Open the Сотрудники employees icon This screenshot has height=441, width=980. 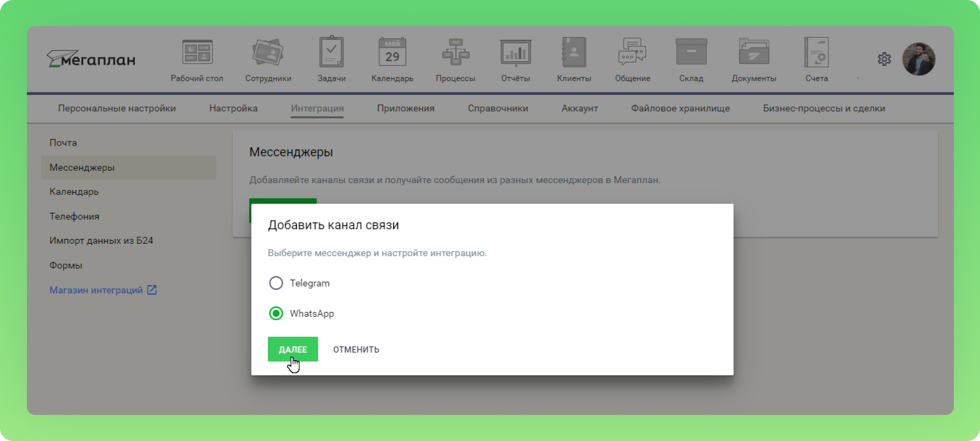pos(268,52)
